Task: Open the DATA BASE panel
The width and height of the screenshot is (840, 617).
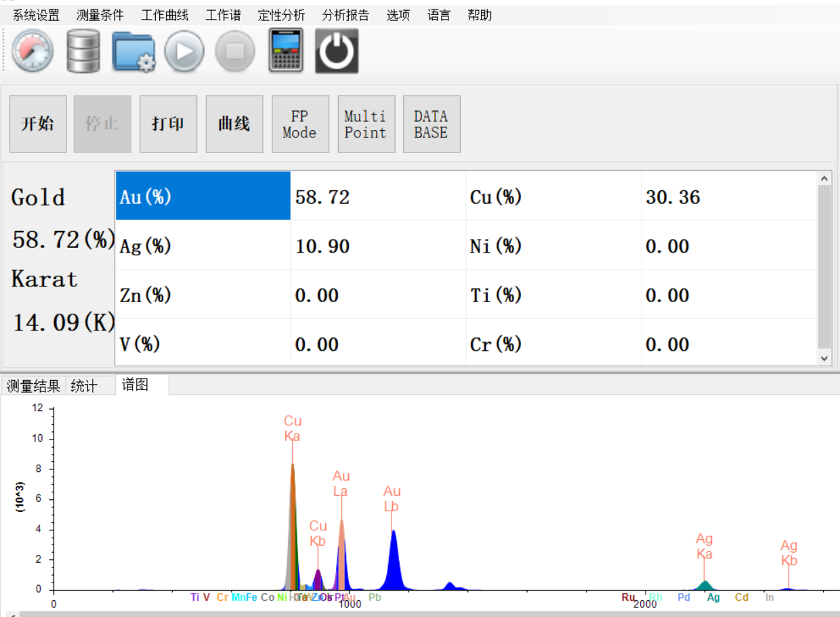Action: 432,124
